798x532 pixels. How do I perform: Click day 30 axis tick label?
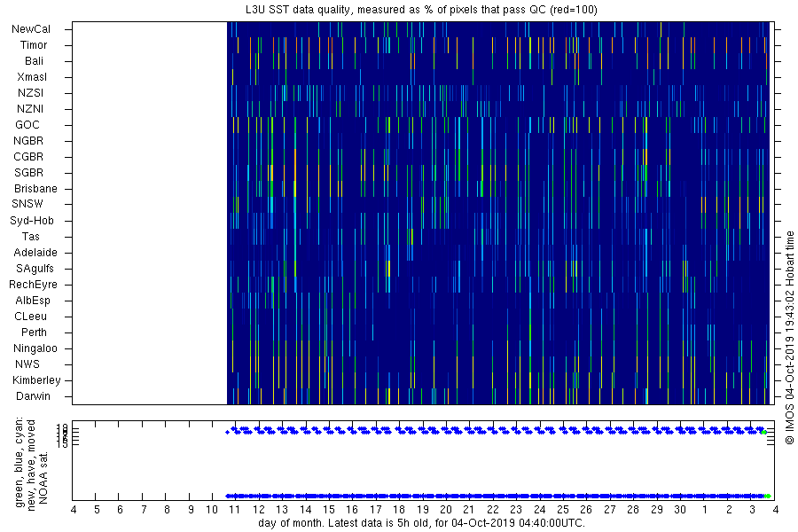pos(680,510)
